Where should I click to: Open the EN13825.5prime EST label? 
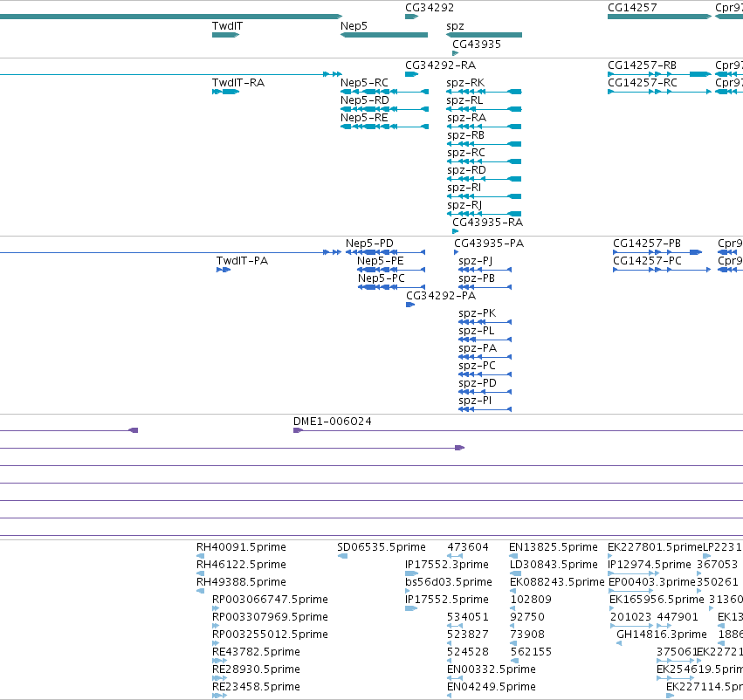(x=553, y=547)
